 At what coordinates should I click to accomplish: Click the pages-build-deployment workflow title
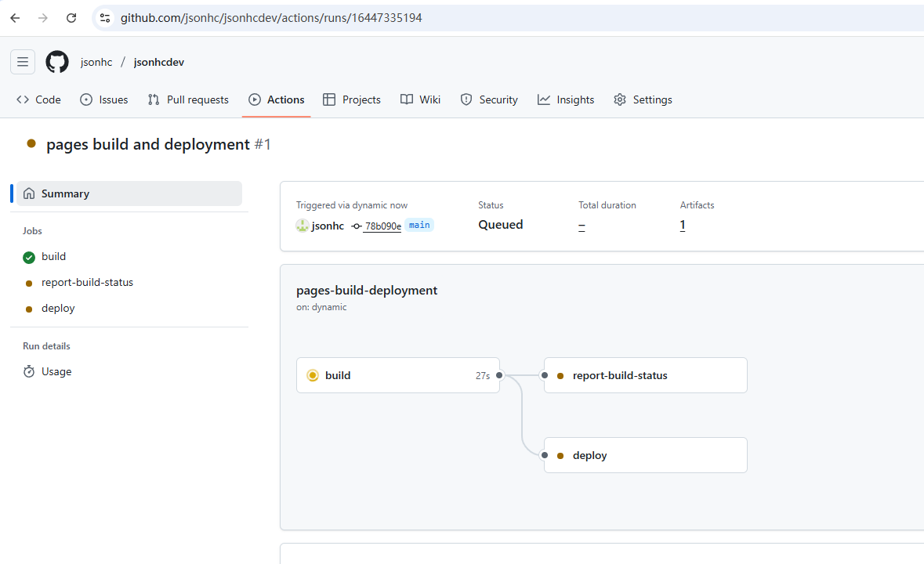point(367,291)
